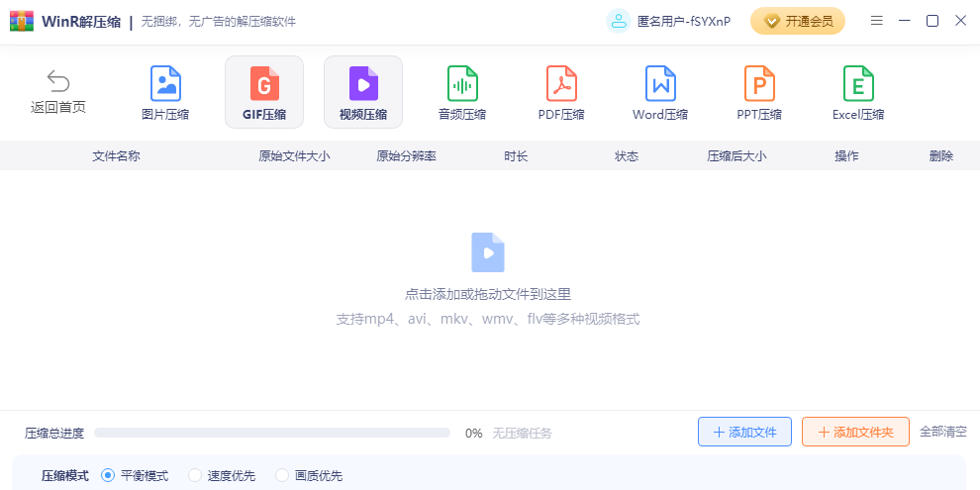Click the 添加文件夹 button

coord(855,432)
